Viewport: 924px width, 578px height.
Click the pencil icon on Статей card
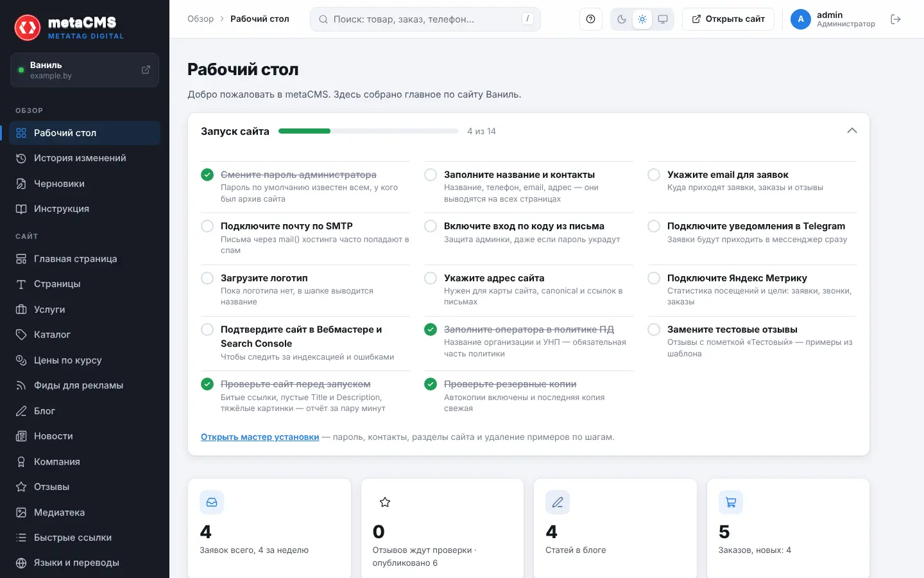tap(558, 502)
